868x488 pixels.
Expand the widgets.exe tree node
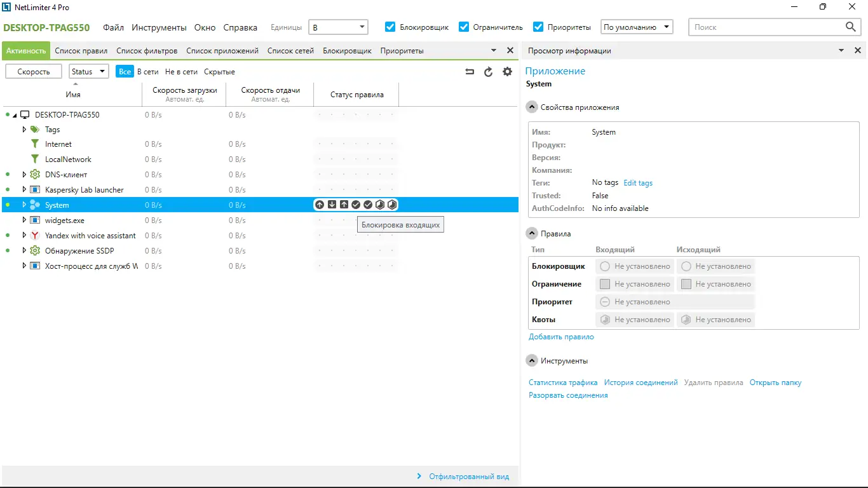point(25,220)
